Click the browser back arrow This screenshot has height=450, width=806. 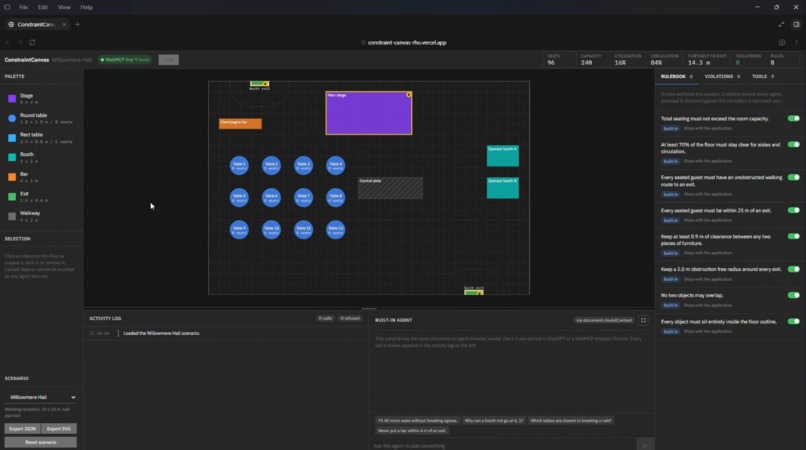8,43
